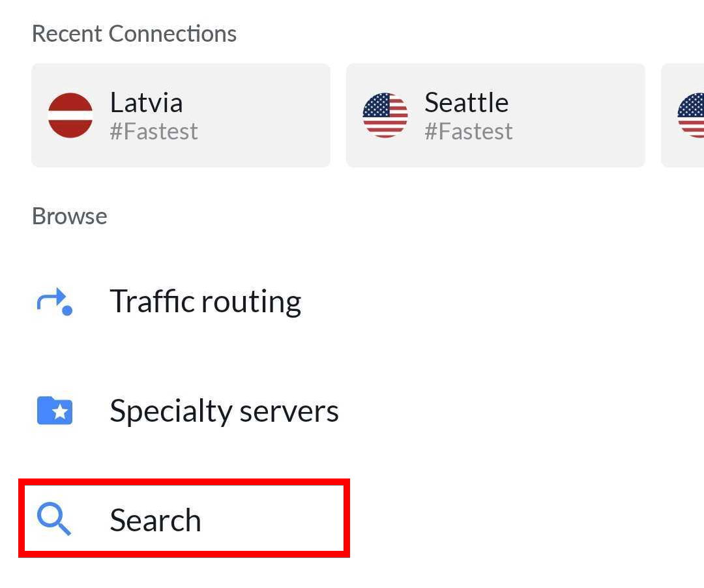Click the Recent Connections heading
Screen dimensions: 704x588
click(x=134, y=34)
